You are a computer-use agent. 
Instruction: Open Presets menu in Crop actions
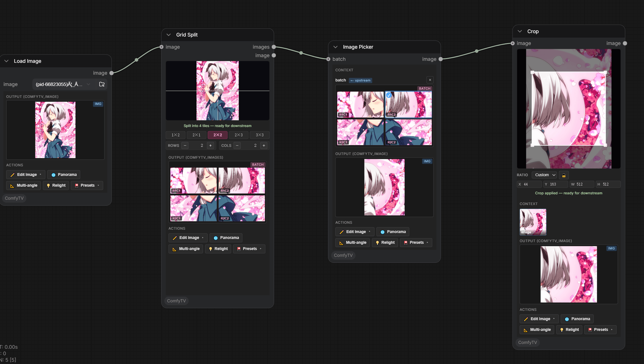(600, 330)
